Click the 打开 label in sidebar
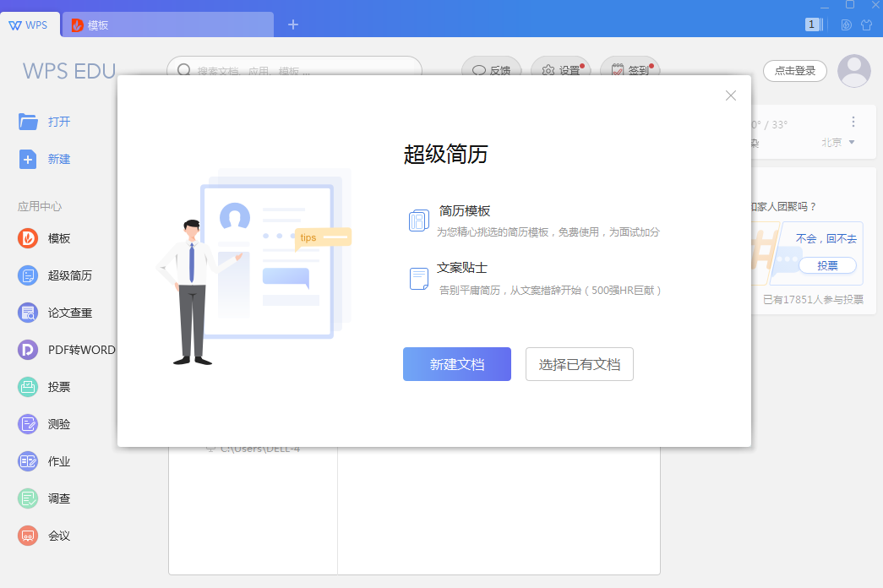The height and width of the screenshot is (588, 883). tap(59, 122)
